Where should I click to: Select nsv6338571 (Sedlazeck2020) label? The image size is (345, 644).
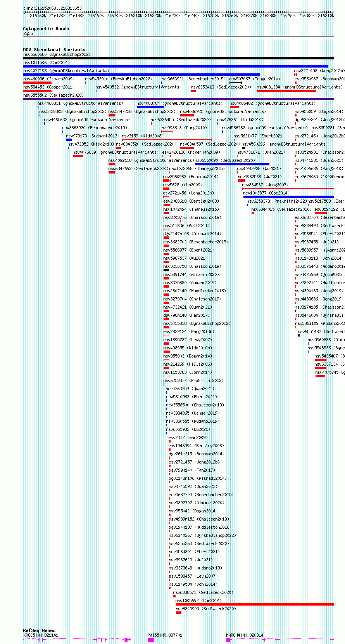point(203,593)
